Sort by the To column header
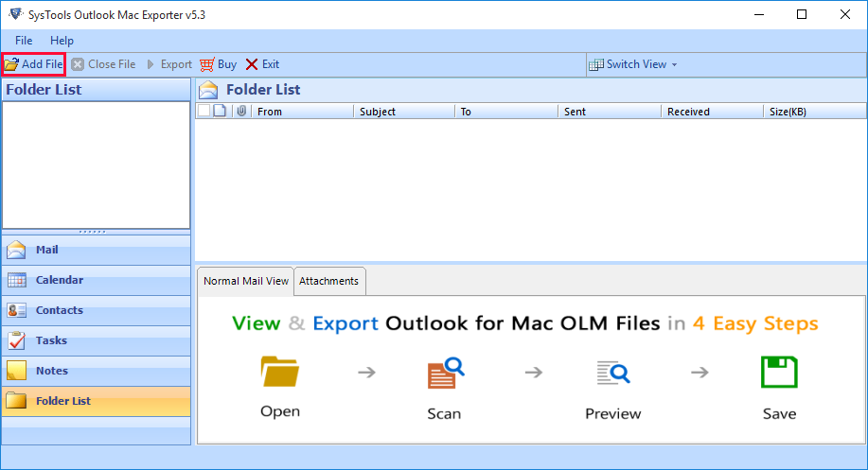The height and width of the screenshot is (470, 868). (506, 112)
